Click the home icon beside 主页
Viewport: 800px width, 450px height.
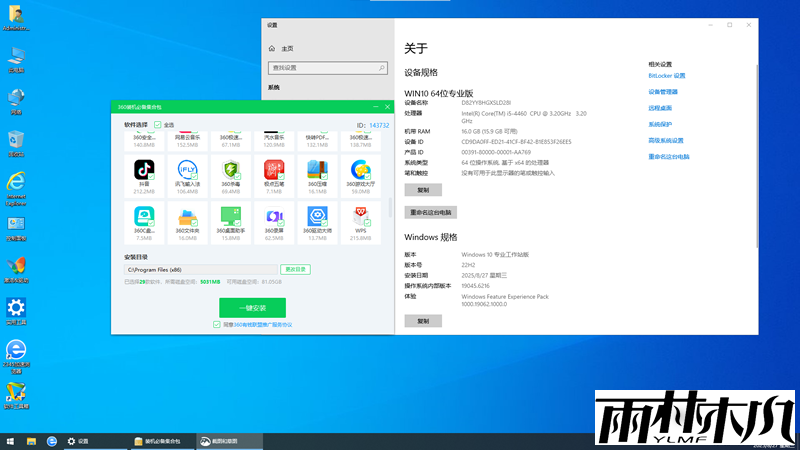(x=272, y=48)
